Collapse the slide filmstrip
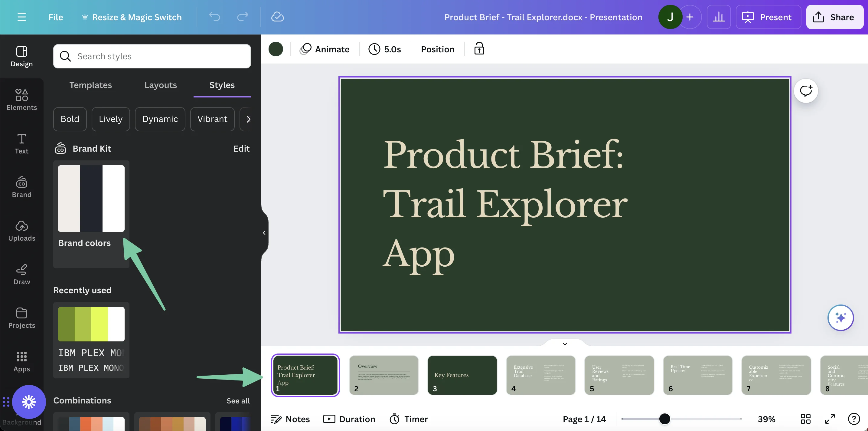This screenshot has height=431, width=868. [x=564, y=344]
